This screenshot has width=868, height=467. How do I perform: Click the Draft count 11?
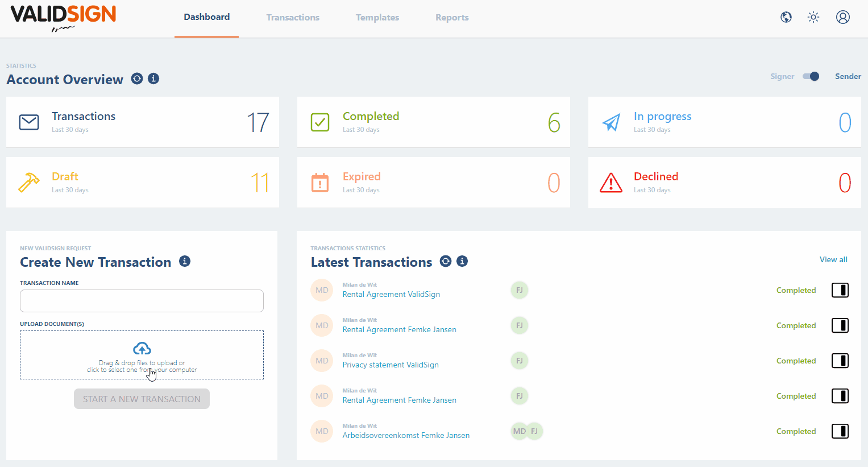point(260,183)
